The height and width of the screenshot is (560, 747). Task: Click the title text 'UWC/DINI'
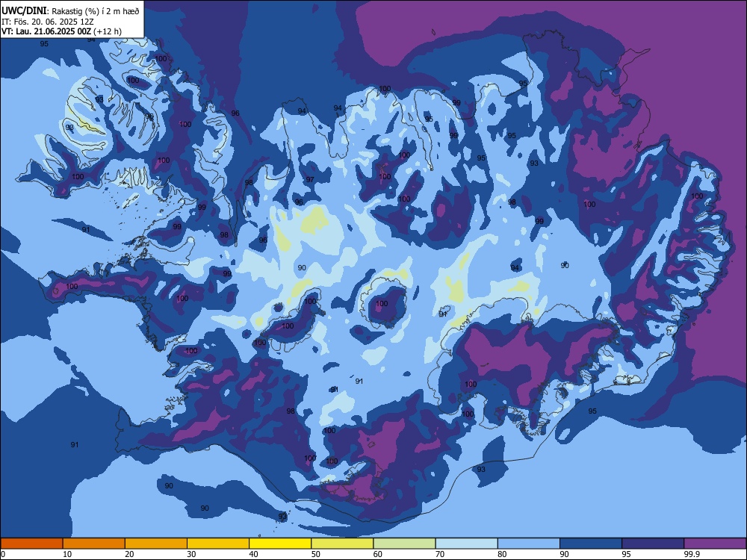[23, 10]
